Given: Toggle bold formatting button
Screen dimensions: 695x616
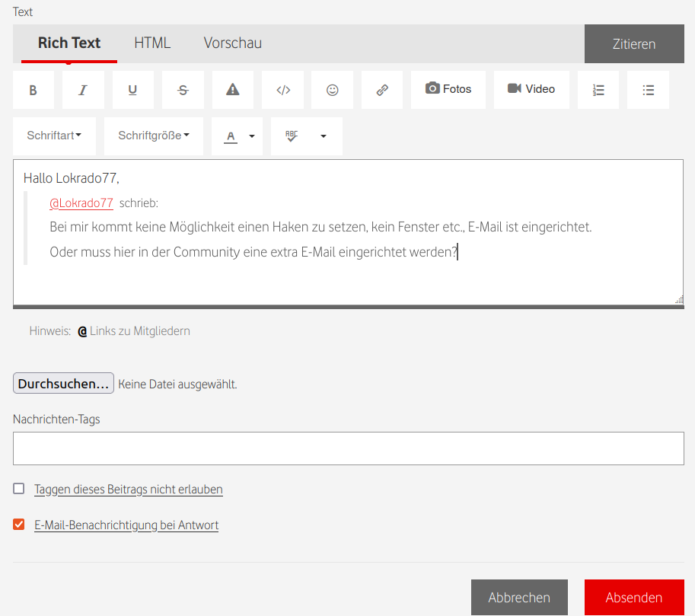Looking at the screenshot, I should (x=33, y=90).
